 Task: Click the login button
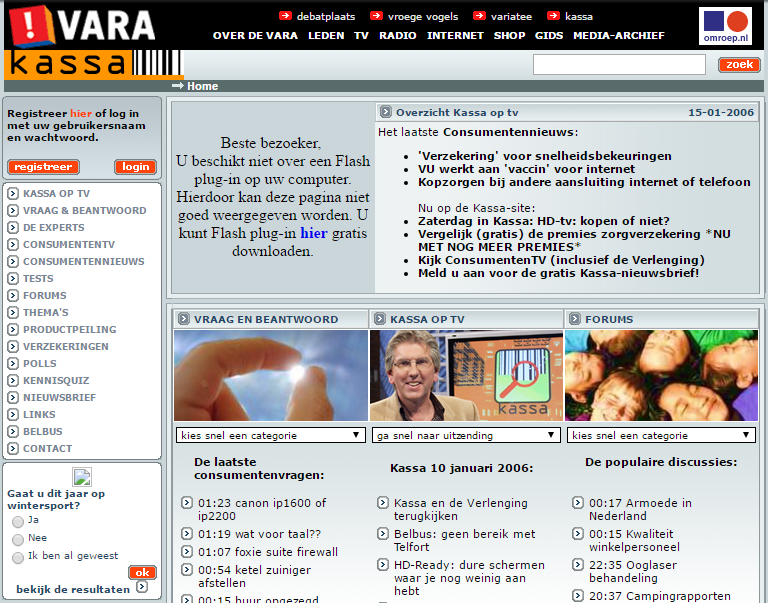(x=136, y=167)
